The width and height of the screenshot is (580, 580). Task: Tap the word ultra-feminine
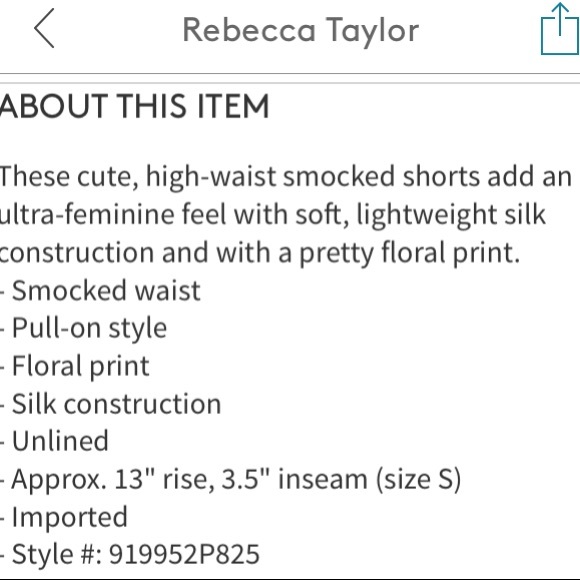(87, 215)
